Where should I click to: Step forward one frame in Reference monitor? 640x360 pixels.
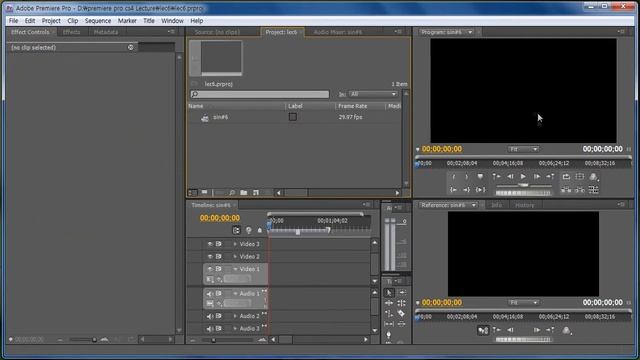(537, 330)
